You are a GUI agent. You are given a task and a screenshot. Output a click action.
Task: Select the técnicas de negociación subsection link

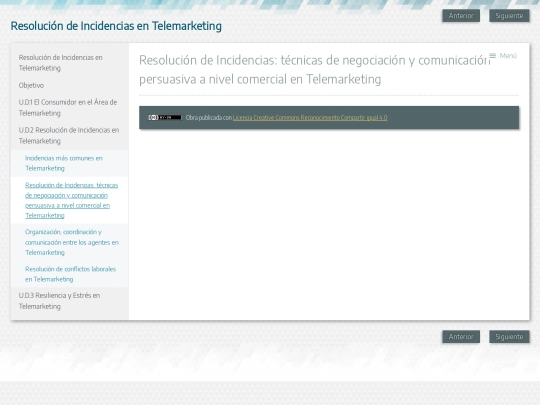point(71,200)
